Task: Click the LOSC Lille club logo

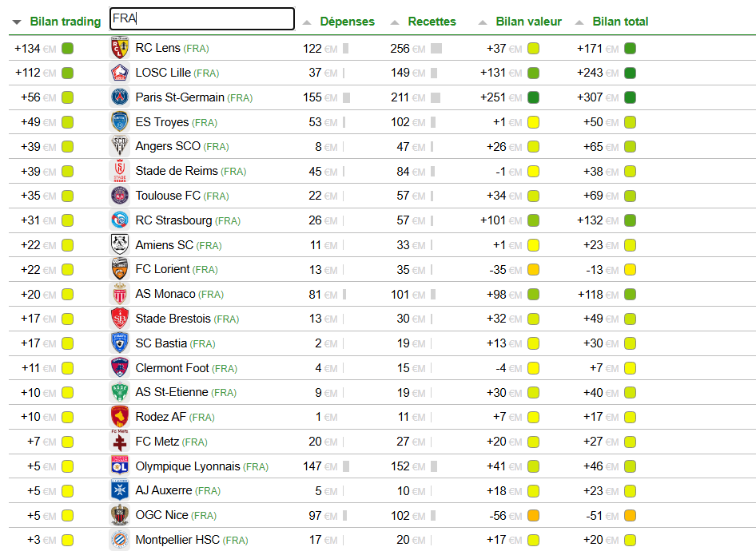Action: pos(120,73)
